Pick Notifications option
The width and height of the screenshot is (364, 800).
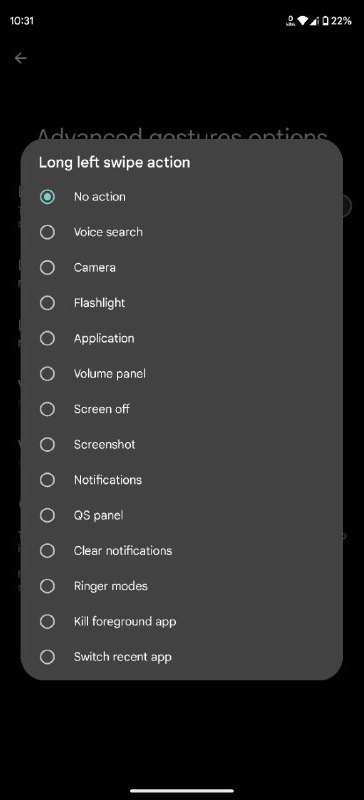tap(181, 480)
